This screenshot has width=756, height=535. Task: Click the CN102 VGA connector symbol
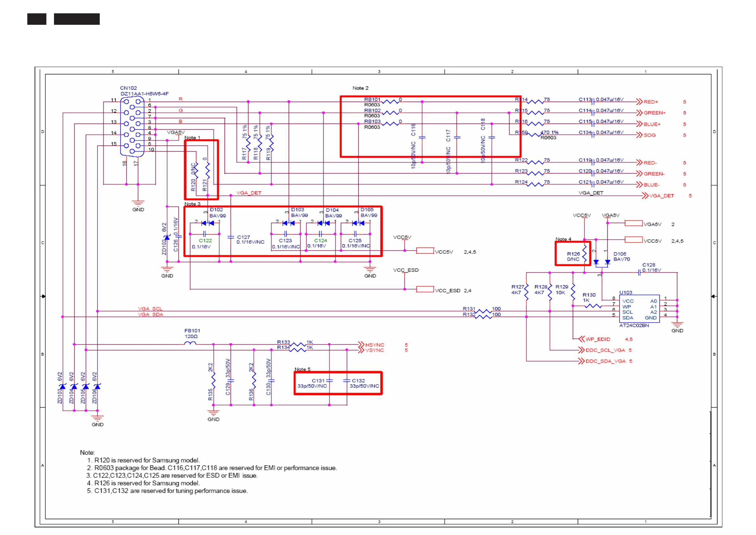click(132, 126)
